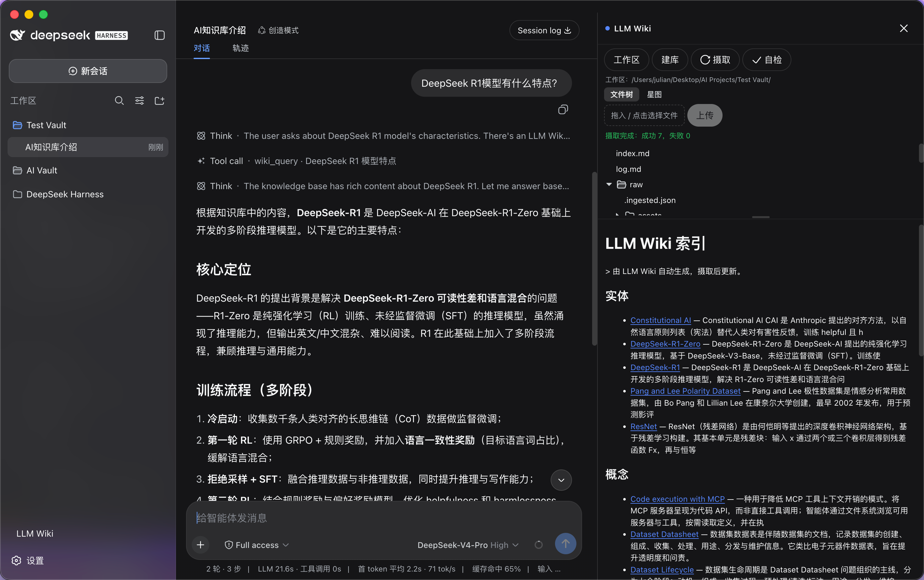Select the 星图 graph view tab

click(654, 94)
